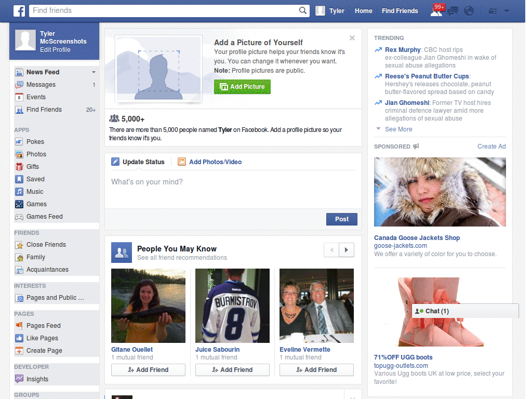This screenshot has height=399, width=532.
Task: Click Find Friends in top navigation
Action: pyautogui.click(x=400, y=11)
